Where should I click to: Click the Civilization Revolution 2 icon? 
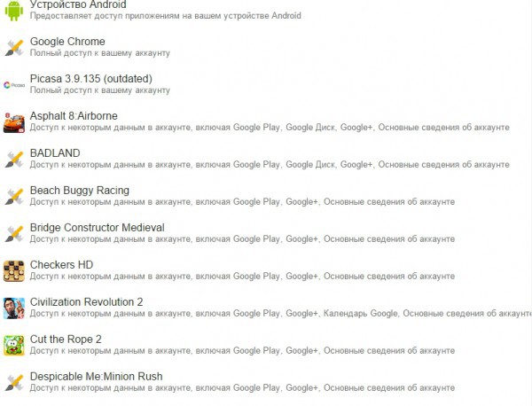pyautogui.click(x=13, y=308)
